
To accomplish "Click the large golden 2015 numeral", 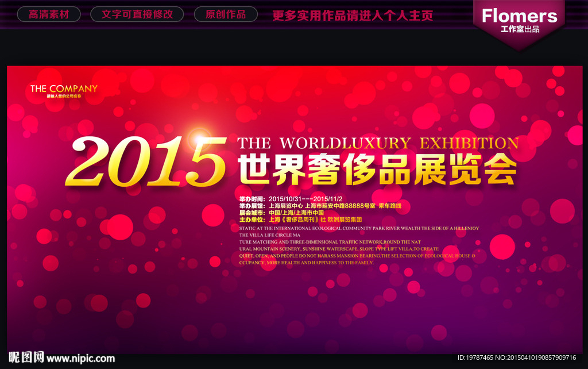I will click(x=146, y=161).
